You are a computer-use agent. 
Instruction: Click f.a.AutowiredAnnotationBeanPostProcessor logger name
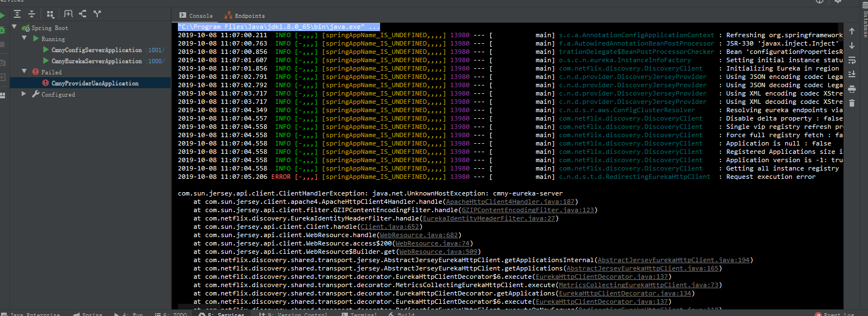(x=637, y=43)
